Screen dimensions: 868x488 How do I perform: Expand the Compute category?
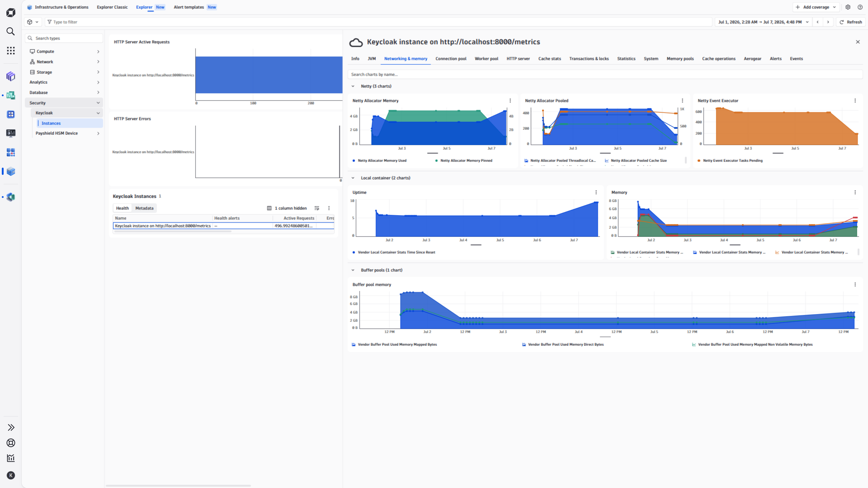64,52
